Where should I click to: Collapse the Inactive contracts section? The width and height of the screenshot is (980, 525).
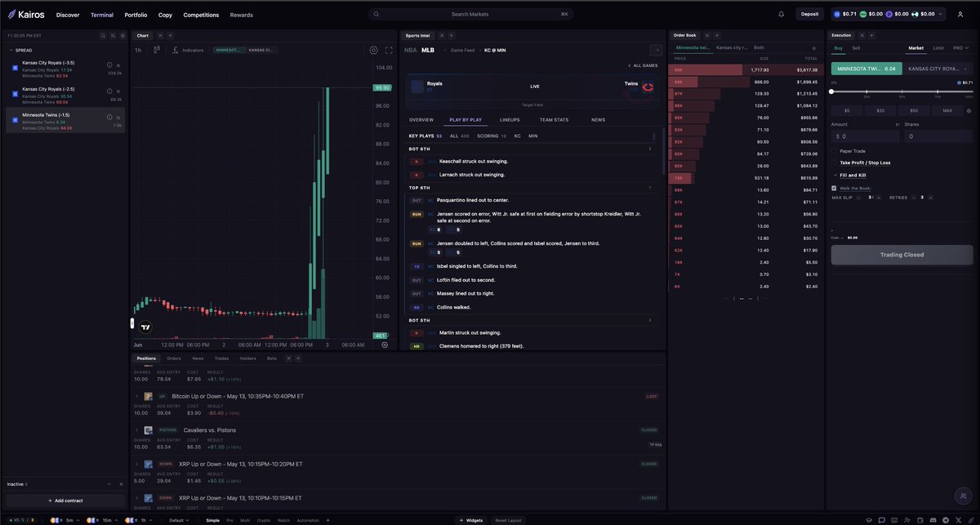click(x=109, y=484)
